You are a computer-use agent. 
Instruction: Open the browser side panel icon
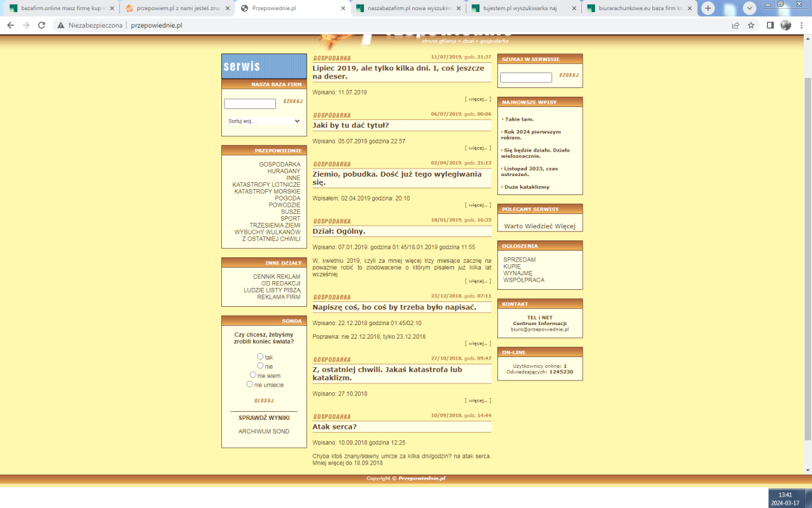770,25
